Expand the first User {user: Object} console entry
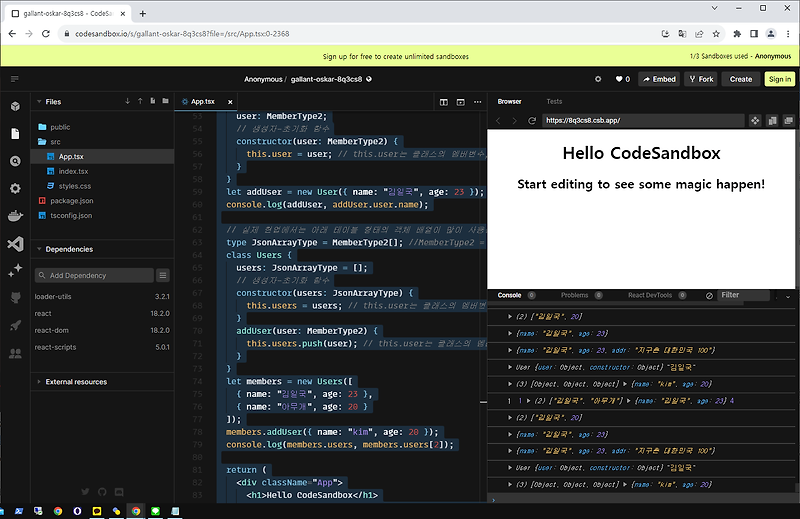This screenshot has height=519, width=800. tap(510, 367)
